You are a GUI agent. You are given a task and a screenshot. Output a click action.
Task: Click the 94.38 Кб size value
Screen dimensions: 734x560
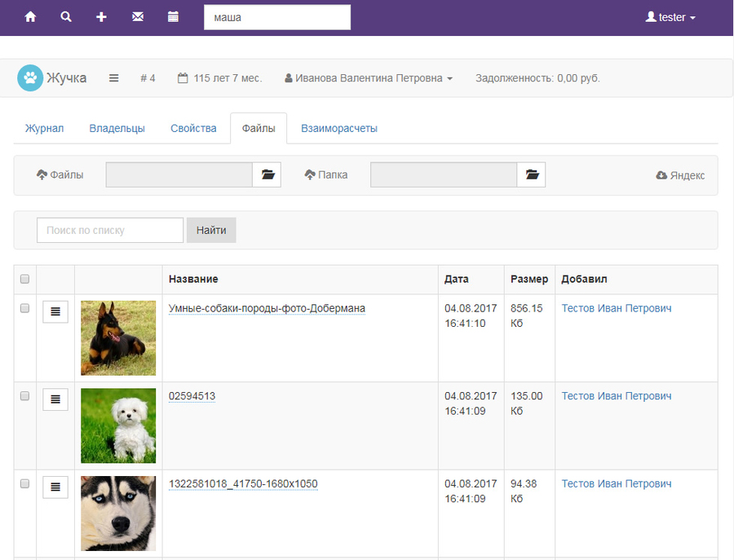click(524, 491)
